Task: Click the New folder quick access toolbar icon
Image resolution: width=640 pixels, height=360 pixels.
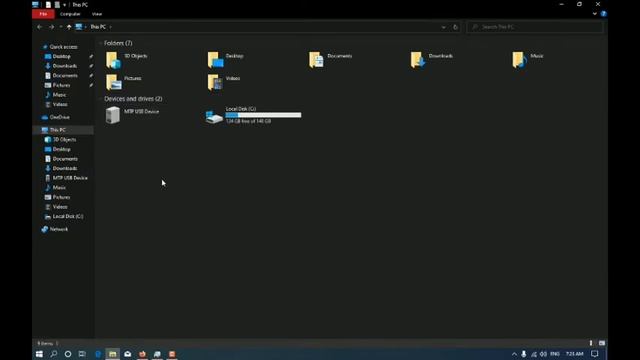Action: click(x=57, y=4)
